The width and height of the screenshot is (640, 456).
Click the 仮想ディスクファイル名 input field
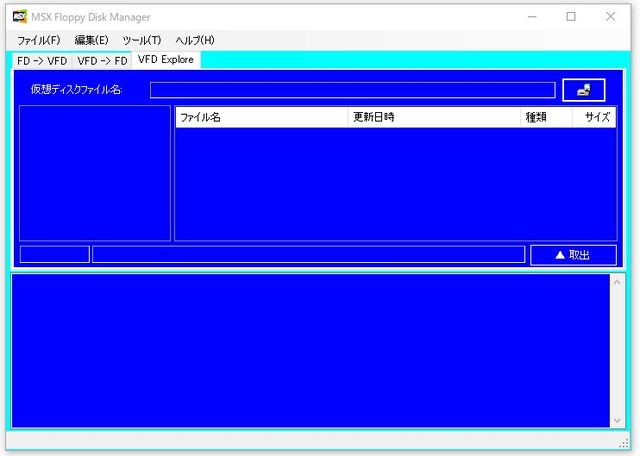click(x=353, y=90)
